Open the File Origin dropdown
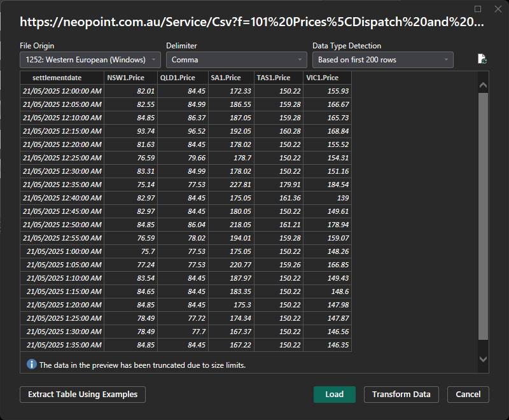The image size is (509, 420). [90, 60]
